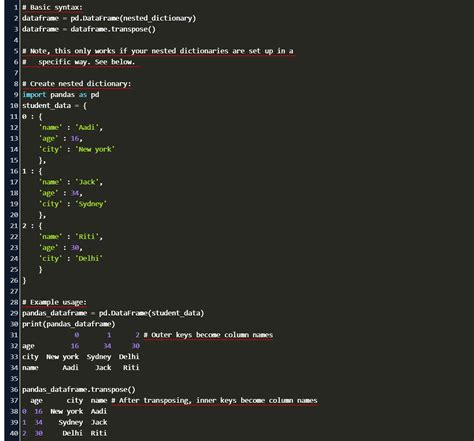This screenshot has height=441, width=474.
Task: Click the 'Aadi' string value
Action: point(87,127)
